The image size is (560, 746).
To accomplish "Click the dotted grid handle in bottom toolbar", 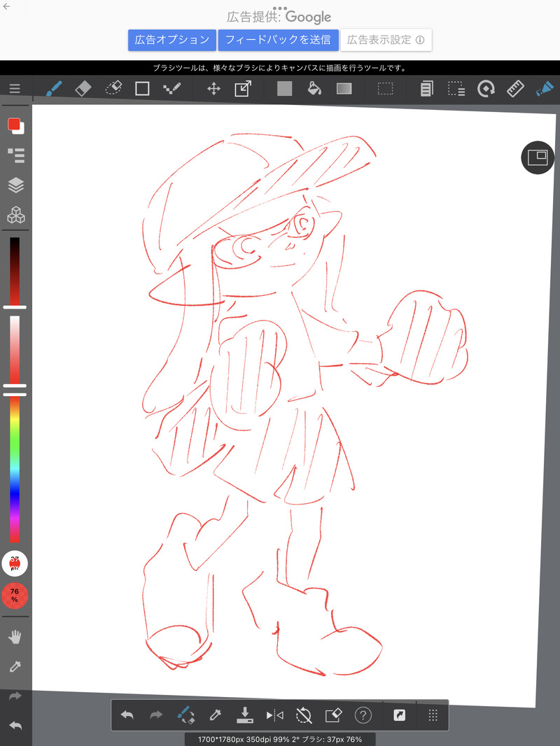I will 433,715.
